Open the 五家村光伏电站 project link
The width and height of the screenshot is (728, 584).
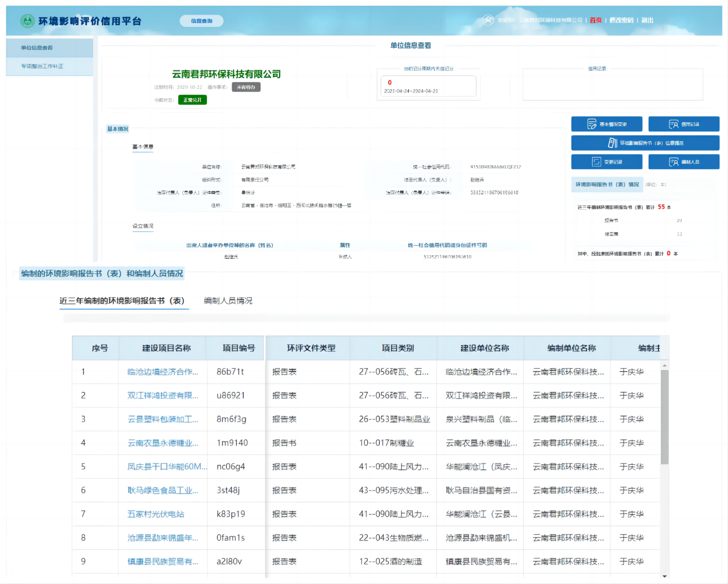(156, 514)
